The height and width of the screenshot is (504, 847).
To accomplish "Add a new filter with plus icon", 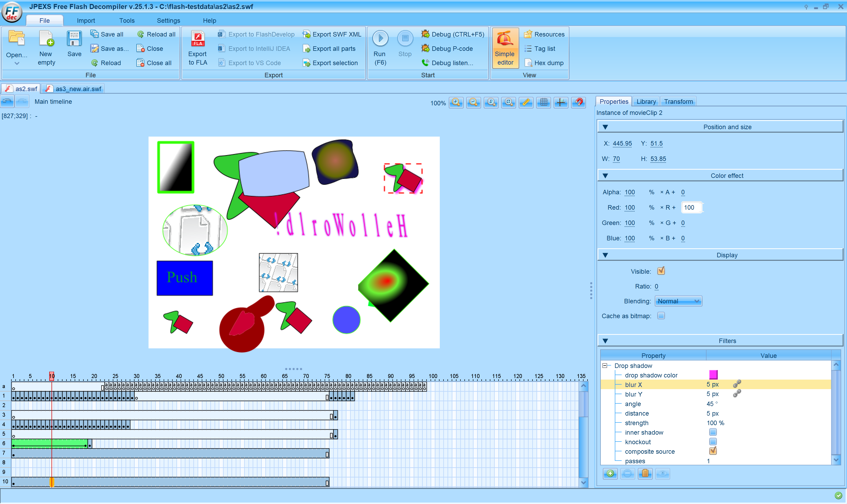I will 610,474.
